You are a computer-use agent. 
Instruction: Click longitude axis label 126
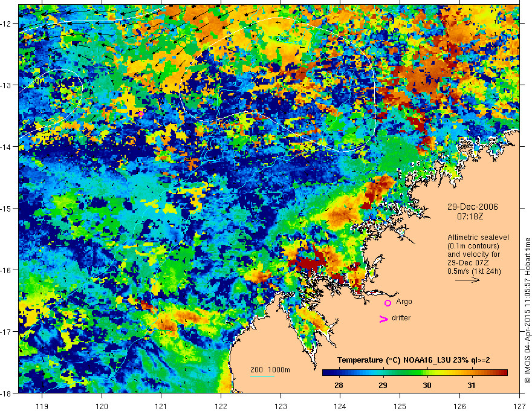[x=459, y=406]
